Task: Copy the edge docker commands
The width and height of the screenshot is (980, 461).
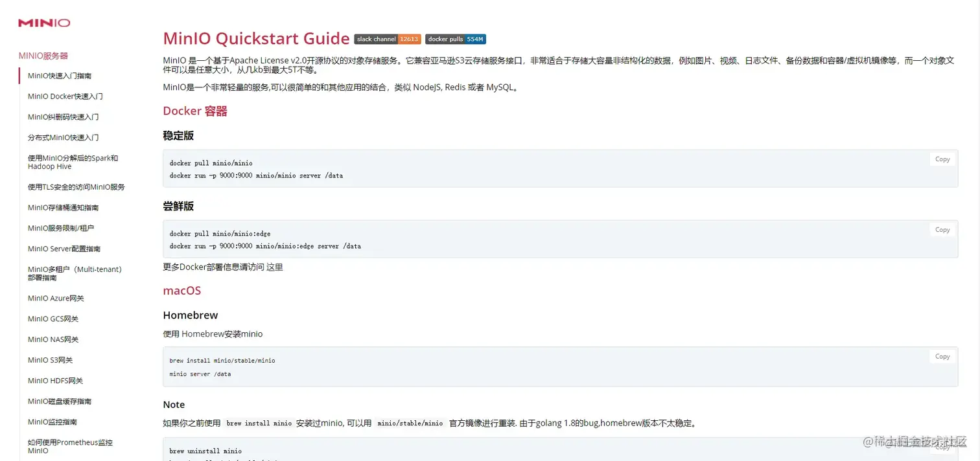Action: tap(942, 230)
